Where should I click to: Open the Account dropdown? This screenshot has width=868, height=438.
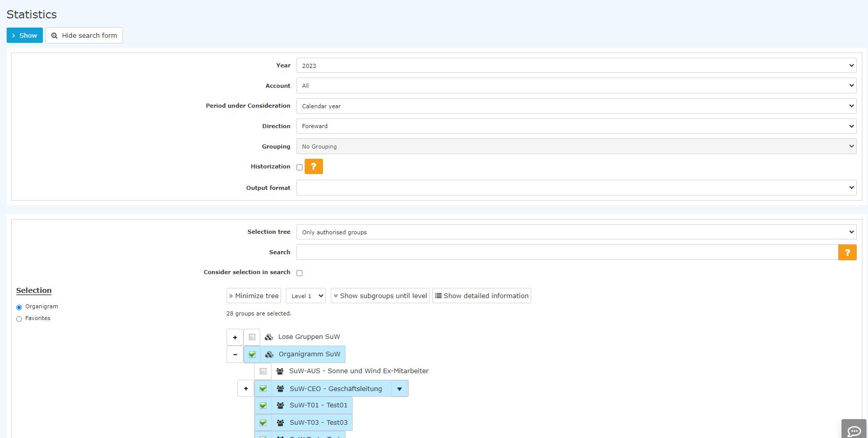pos(576,86)
